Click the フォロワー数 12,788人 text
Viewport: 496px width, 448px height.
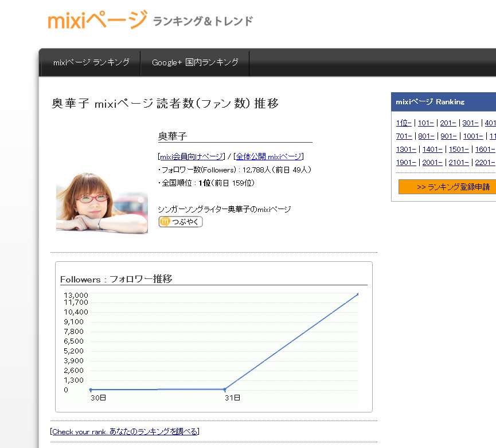point(235,170)
